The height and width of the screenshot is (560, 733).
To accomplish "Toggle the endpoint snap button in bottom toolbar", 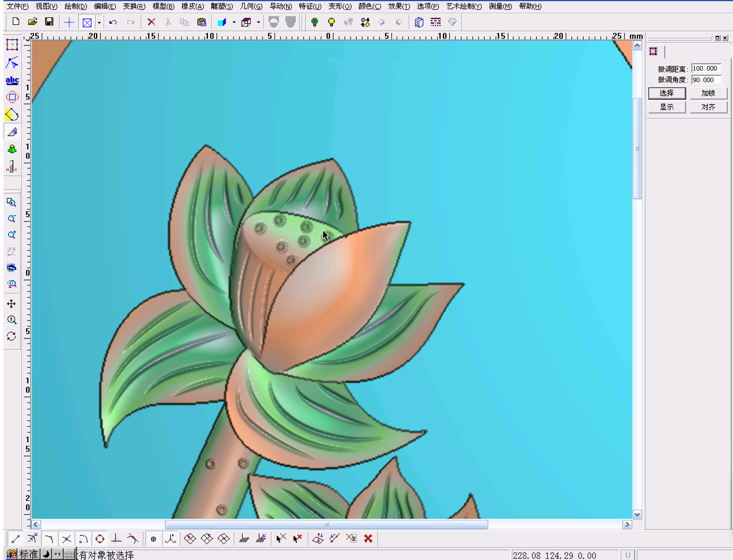I will click(16, 539).
